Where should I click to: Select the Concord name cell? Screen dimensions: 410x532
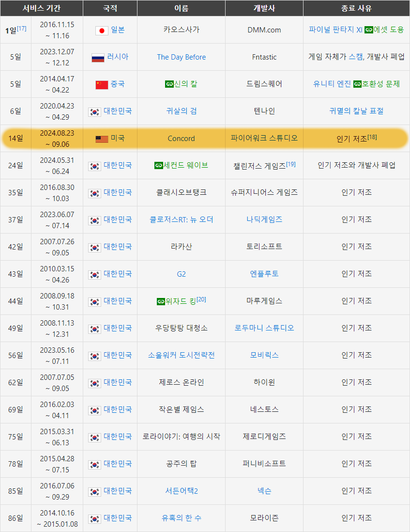[x=181, y=139]
